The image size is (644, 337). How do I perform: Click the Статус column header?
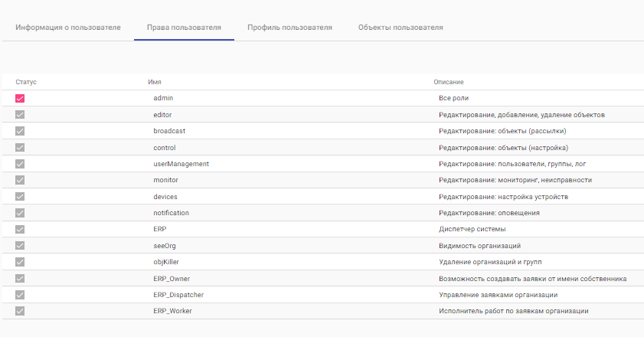click(x=26, y=82)
